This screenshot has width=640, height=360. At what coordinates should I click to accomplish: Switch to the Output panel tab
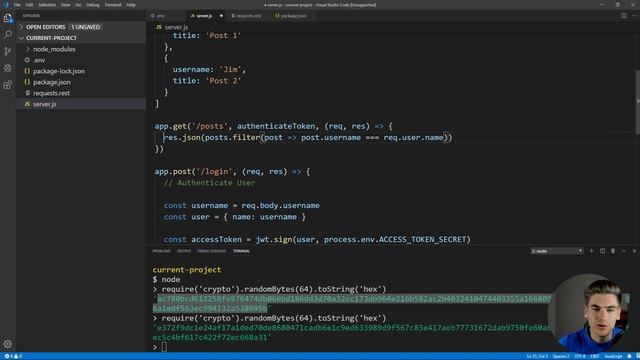pyautogui.click(x=184, y=251)
